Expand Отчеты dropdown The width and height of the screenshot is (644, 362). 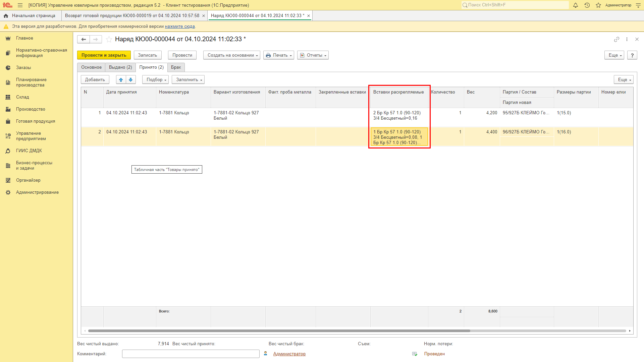coord(313,55)
